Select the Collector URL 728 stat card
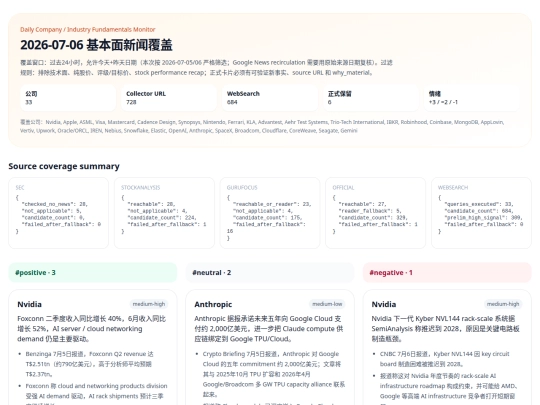The width and height of the screenshot is (540, 405). coord(169,98)
